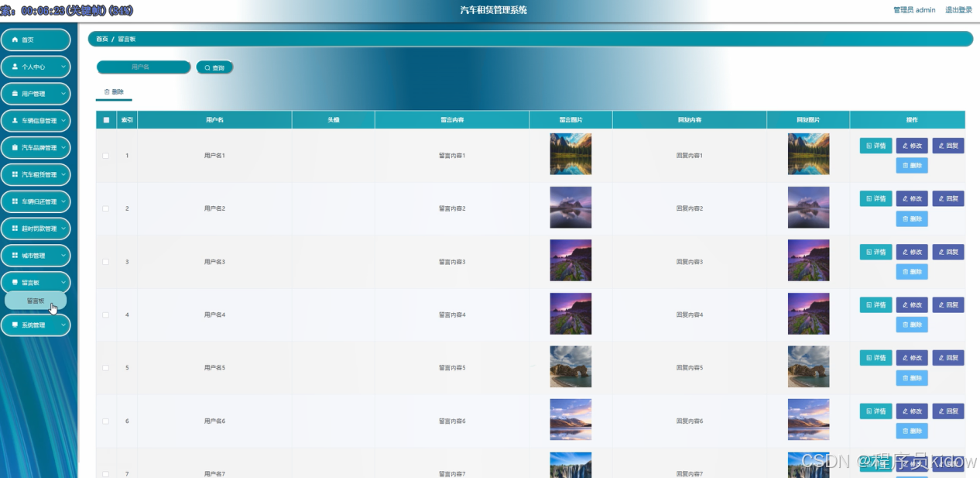Click the person icon of 个人中心
The image size is (980, 478).
click(15, 67)
